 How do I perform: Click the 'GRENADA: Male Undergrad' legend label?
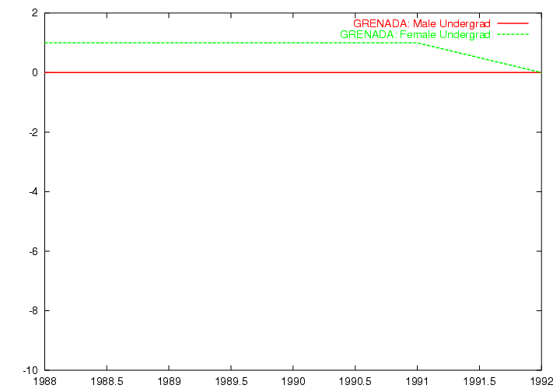(422, 23)
